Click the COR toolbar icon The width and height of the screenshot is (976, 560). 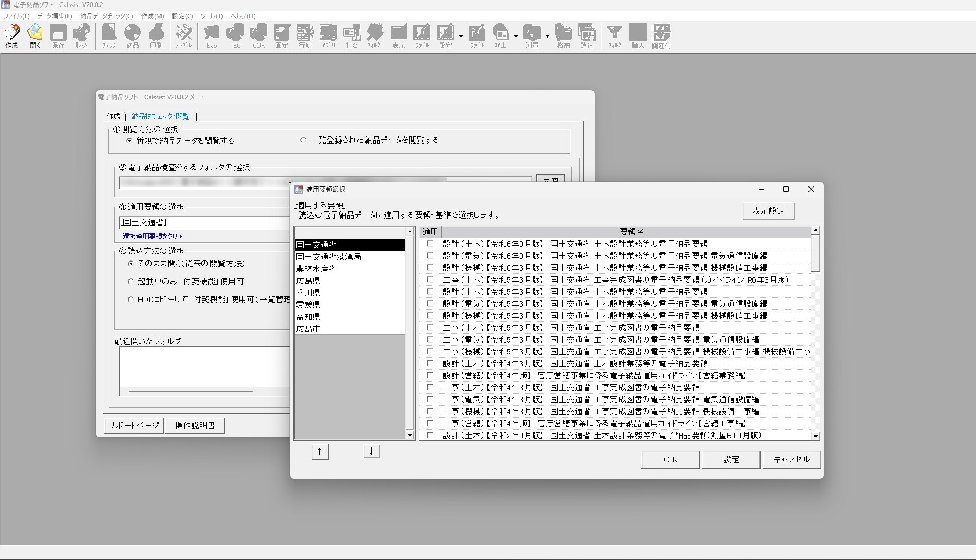(x=258, y=36)
